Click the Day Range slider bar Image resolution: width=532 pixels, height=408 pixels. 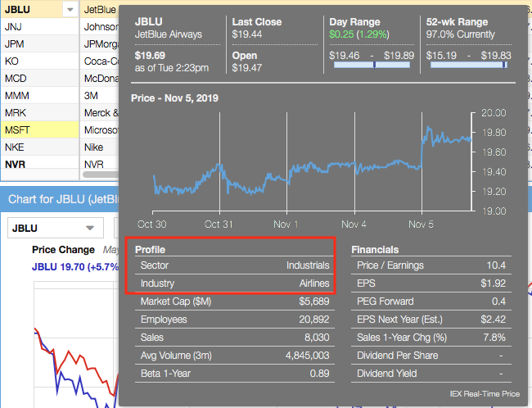372,65
